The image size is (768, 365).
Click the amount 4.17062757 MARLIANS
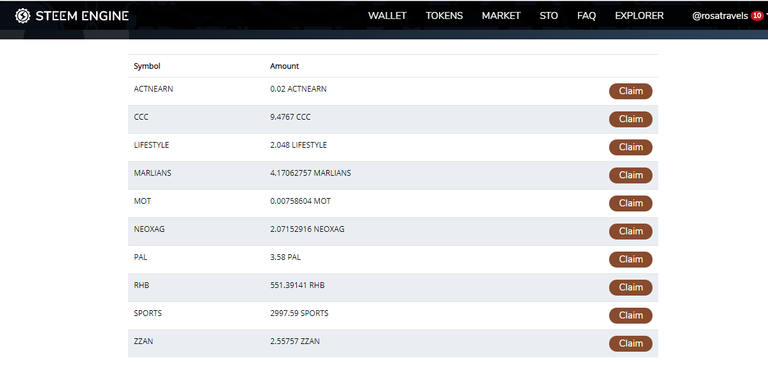[x=311, y=173]
